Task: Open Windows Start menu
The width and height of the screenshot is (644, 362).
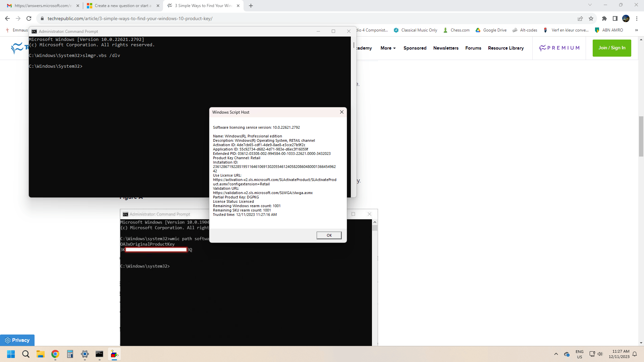Action: coord(11,354)
